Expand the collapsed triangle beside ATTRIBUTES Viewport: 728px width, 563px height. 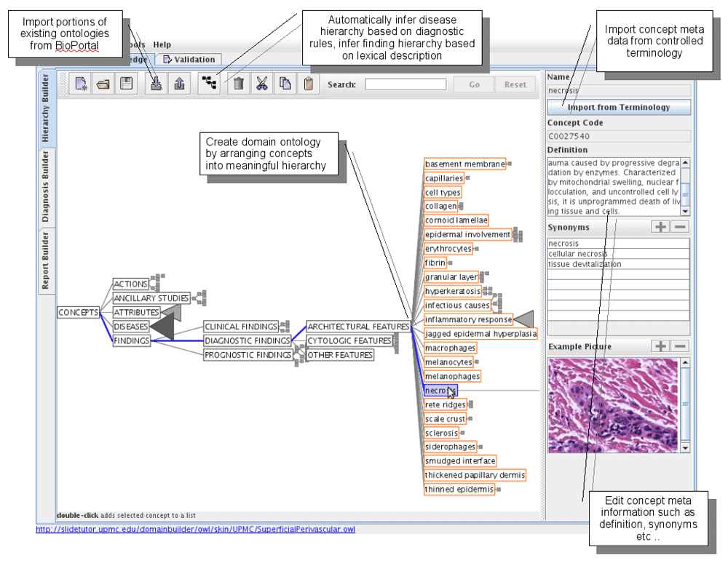170,311
